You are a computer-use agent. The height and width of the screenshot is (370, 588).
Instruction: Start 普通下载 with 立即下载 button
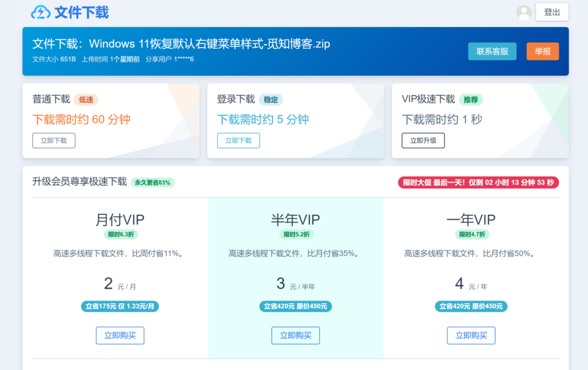(x=53, y=141)
